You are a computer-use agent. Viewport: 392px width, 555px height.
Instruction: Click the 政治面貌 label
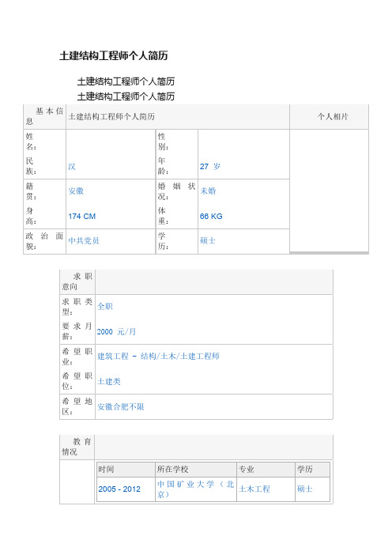point(44,240)
